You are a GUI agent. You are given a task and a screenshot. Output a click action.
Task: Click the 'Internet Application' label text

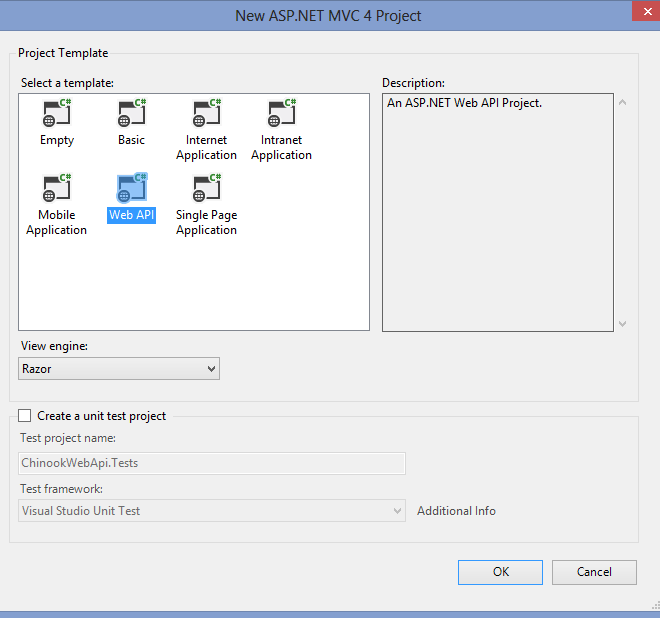click(x=206, y=148)
